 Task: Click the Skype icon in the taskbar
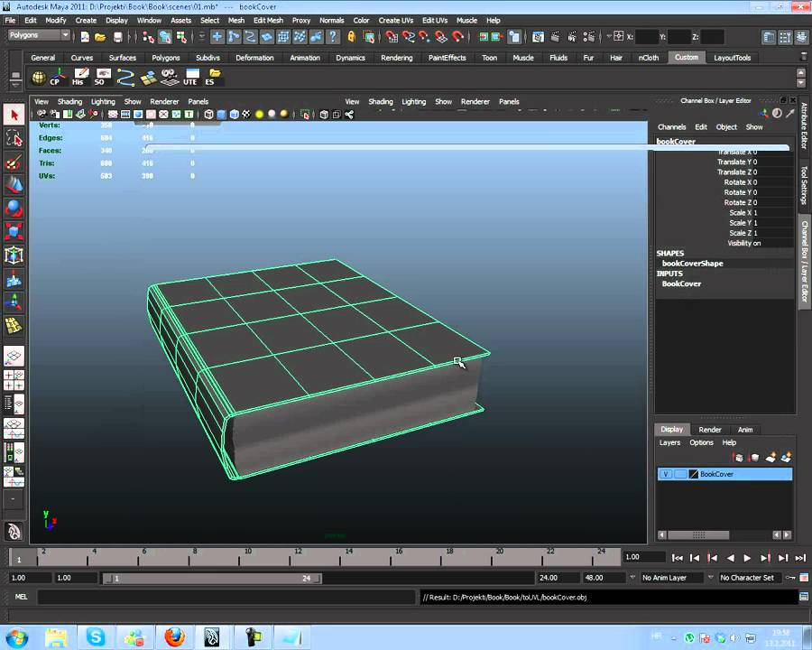coord(96,637)
